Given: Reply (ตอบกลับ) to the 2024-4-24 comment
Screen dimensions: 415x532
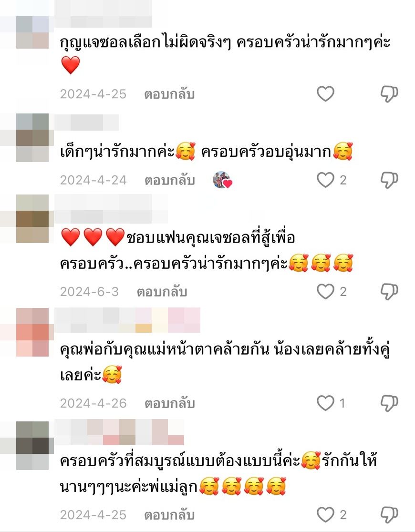Looking at the screenshot, I should [169, 180].
